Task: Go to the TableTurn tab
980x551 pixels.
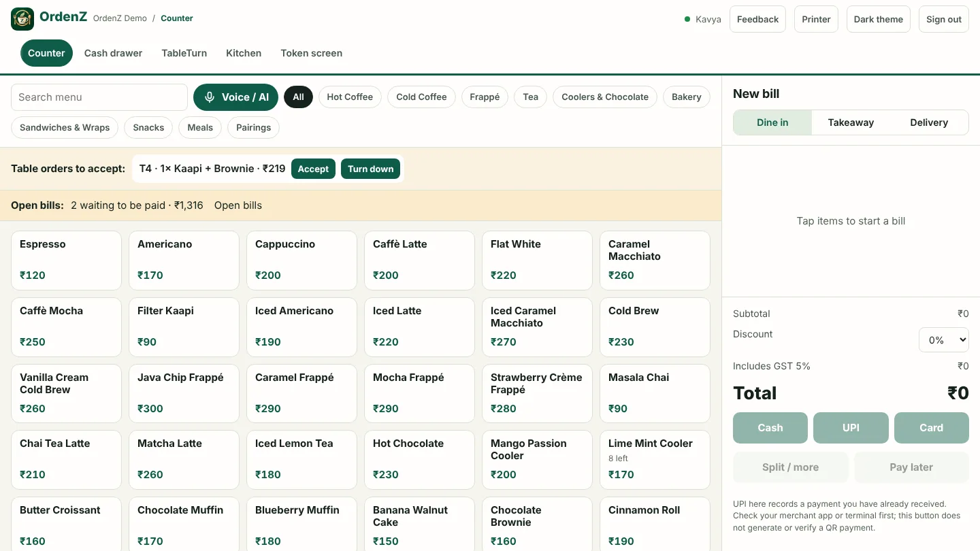Action: click(x=184, y=53)
